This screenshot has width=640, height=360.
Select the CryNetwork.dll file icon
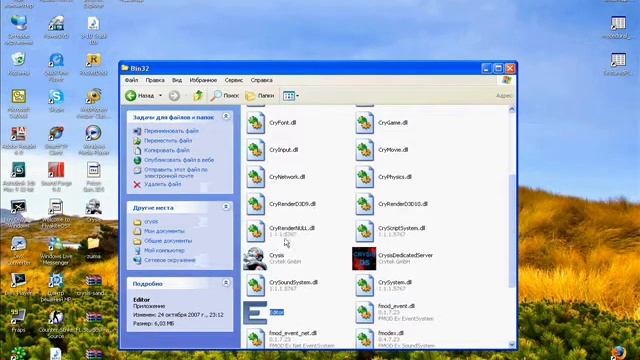256,178
